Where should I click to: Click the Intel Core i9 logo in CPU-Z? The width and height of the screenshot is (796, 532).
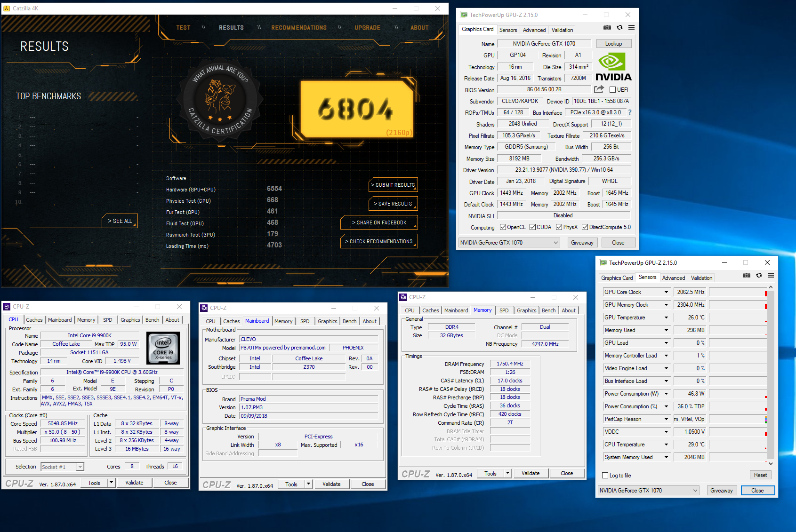[163, 348]
